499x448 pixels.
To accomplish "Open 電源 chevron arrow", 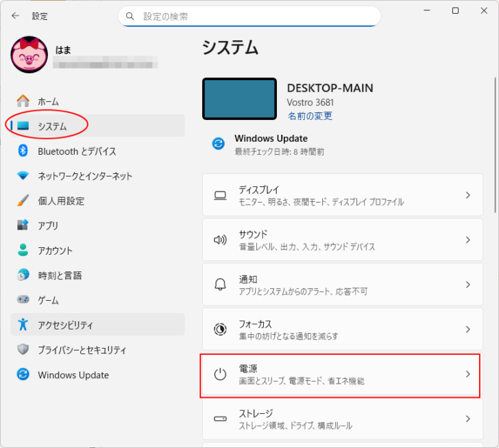I will click(x=467, y=374).
